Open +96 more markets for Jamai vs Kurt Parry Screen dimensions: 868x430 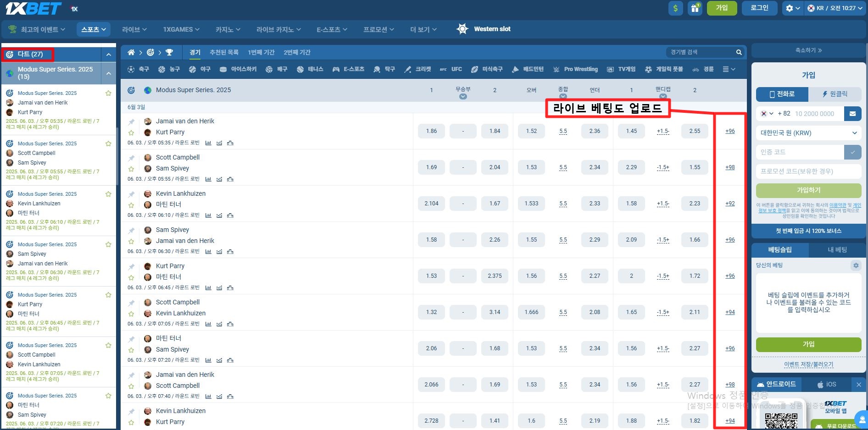(x=730, y=131)
